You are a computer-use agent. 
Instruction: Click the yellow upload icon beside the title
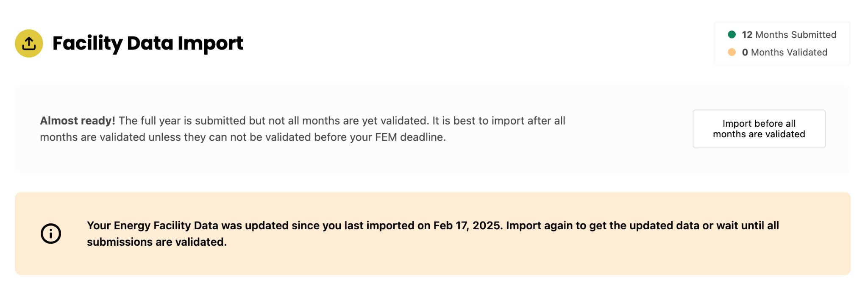pyautogui.click(x=29, y=43)
